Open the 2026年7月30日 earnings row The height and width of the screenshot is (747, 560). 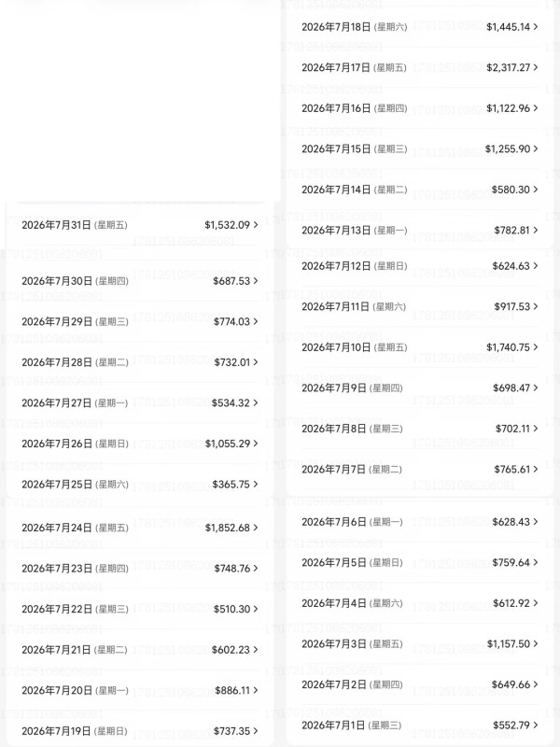[x=140, y=281]
